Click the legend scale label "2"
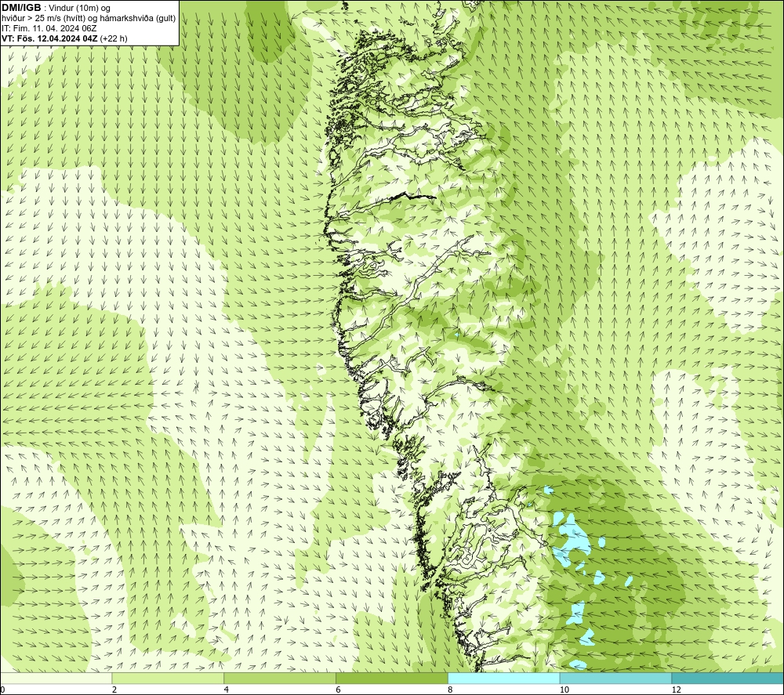This screenshot has width=784, height=695. [x=114, y=690]
